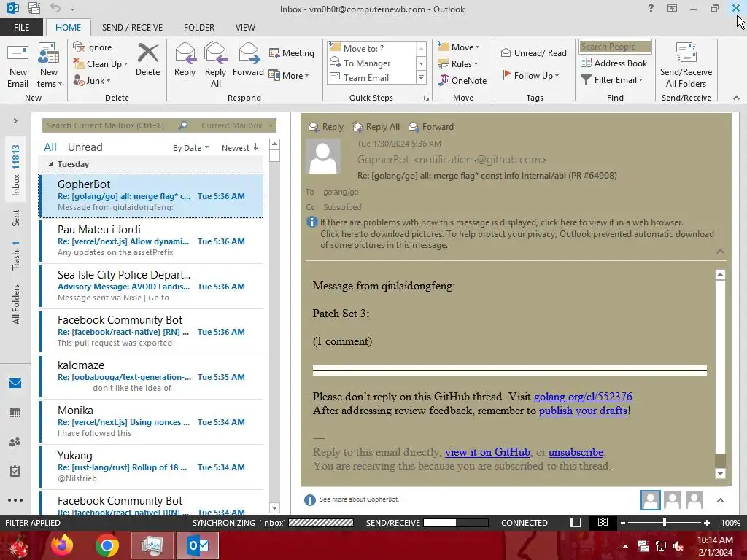The width and height of the screenshot is (747, 560).
Task: Show All messages filter
Action: coord(50,147)
